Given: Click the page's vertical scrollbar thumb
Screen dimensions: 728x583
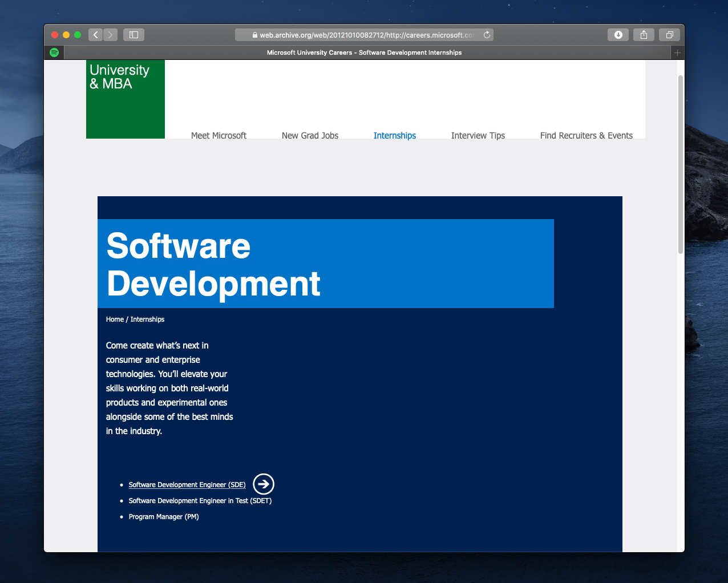Looking at the screenshot, I should (x=680, y=164).
